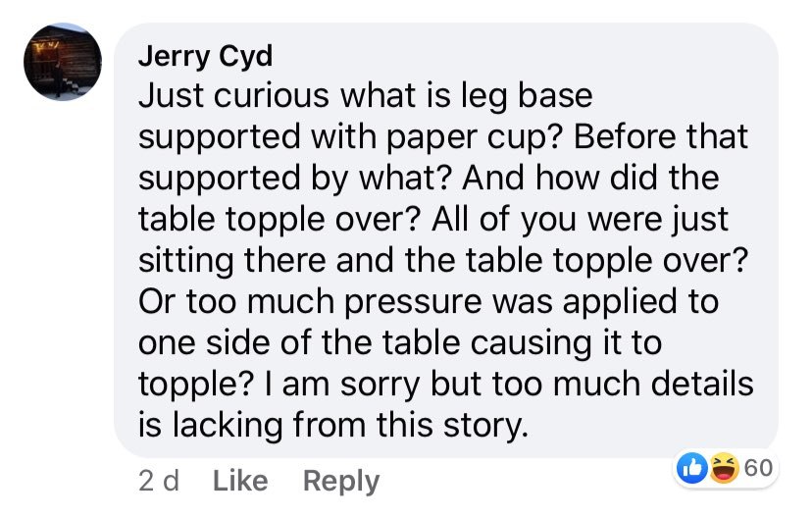The image size is (812, 516).
Task: Click the blue thumbs-up reaction icon
Action: point(692,468)
